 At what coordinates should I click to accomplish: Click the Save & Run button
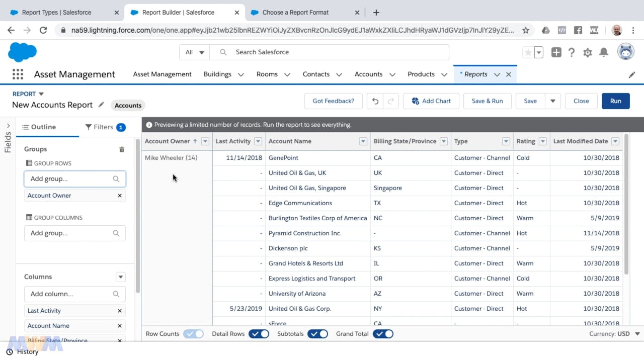(487, 101)
